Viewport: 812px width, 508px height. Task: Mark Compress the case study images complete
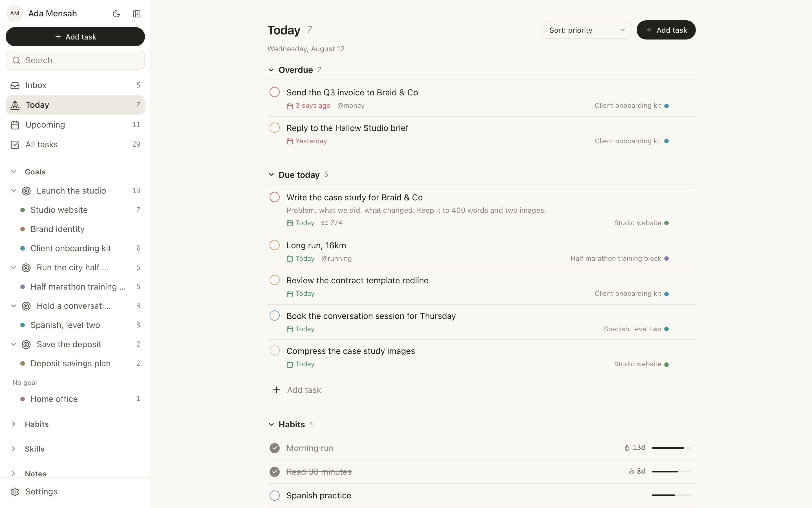274,351
